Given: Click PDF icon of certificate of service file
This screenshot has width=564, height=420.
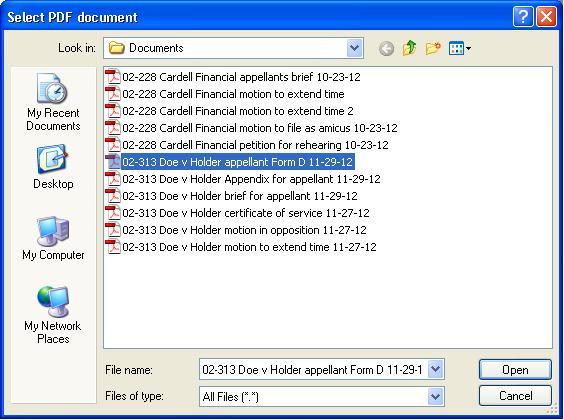Looking at the screenshot, I should coord(113,213).
